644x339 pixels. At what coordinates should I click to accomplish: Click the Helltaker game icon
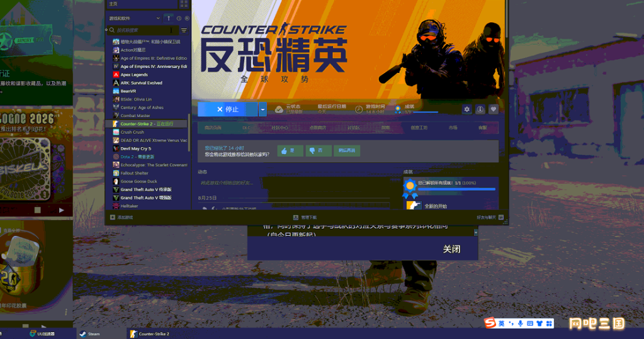116,206
